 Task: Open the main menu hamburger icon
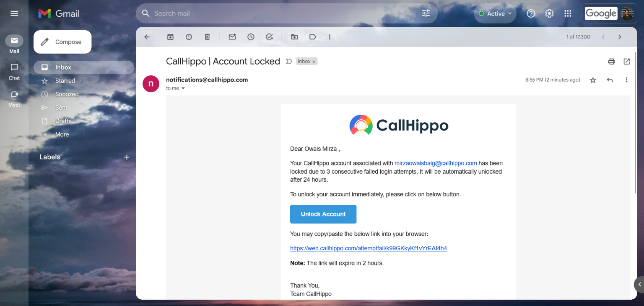[x=14, y=13]
